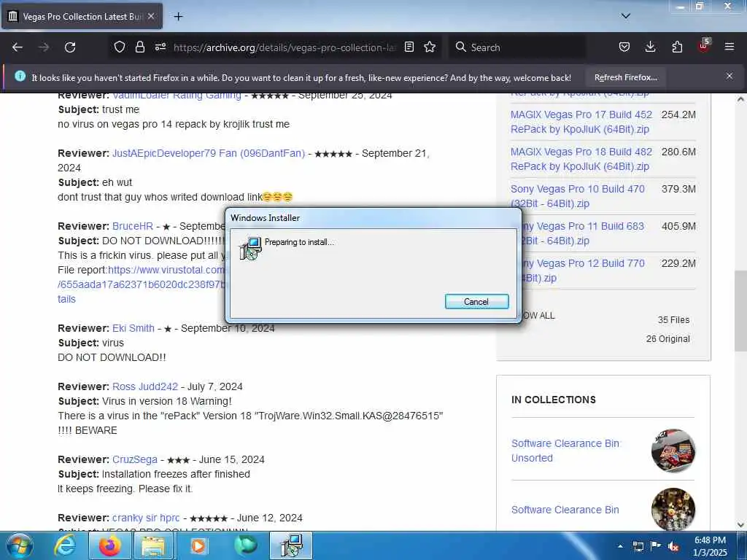Open the green round app on taskbar
The height and width of the screenshot is (560, 747).
[x=245, y=545]
